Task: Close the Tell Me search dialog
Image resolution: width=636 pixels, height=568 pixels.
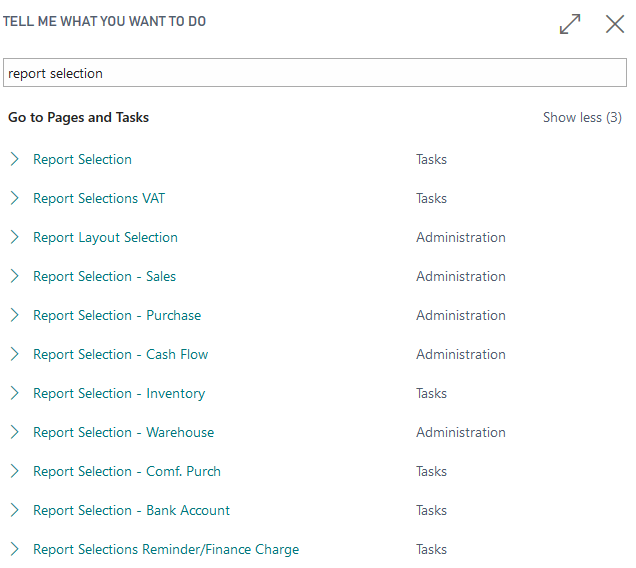Action: (x=615, y=24)
